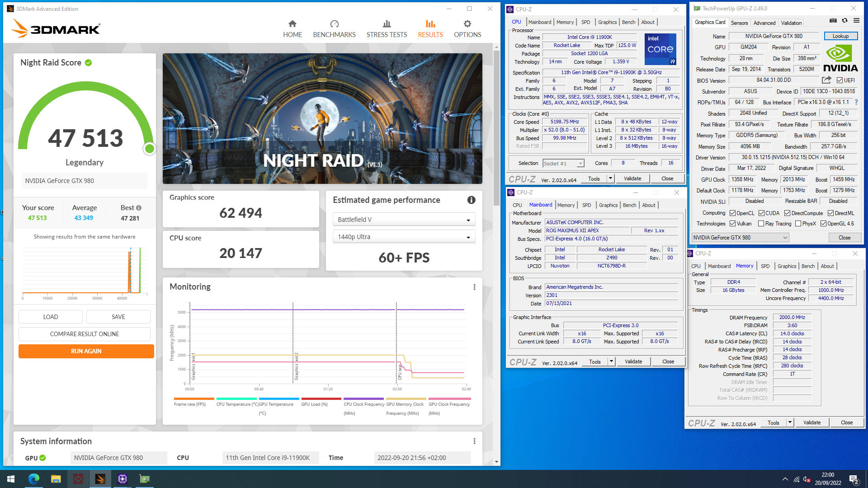Image resolution: width=868 pixels, height=488 pixels.
Task: Click COMPARE RESULT ONLINE button
Action: tap(85, 334)
